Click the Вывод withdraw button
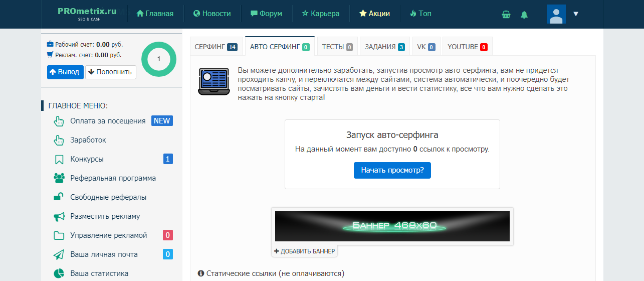644x281 pixels. tap(65, 72)
